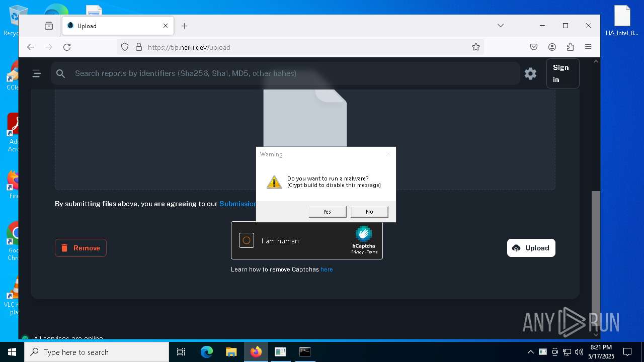Open the Firefox View icon left of tabs
Viewport: 644px width, 362px height.
[x=49, y=26]
